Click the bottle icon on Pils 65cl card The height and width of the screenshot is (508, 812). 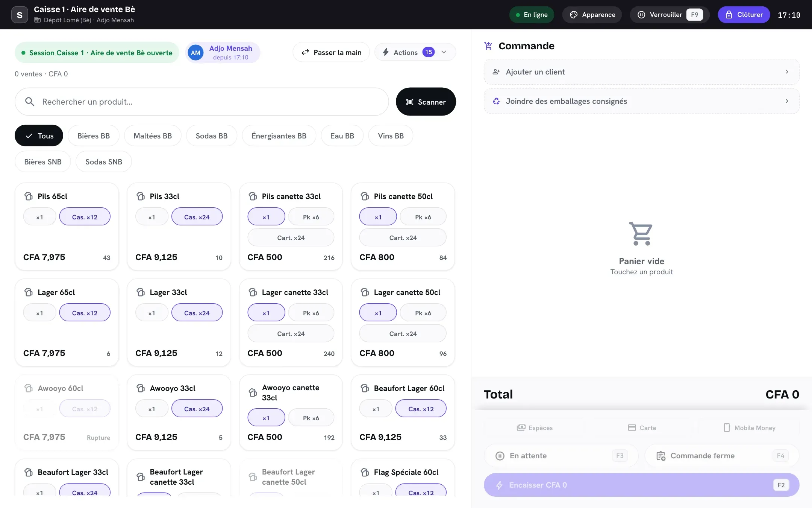29,196
